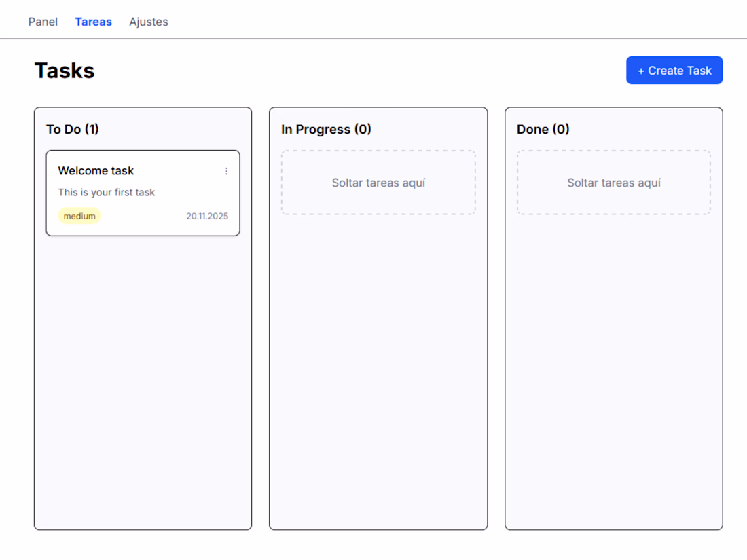Click the Welcome task card title
The image size is (747, 560).
[96, 171]
